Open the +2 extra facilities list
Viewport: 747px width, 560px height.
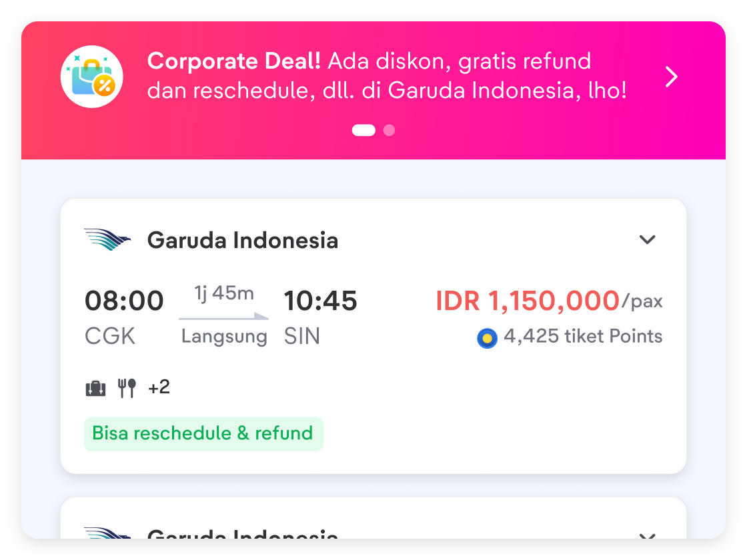coord(159,386)
